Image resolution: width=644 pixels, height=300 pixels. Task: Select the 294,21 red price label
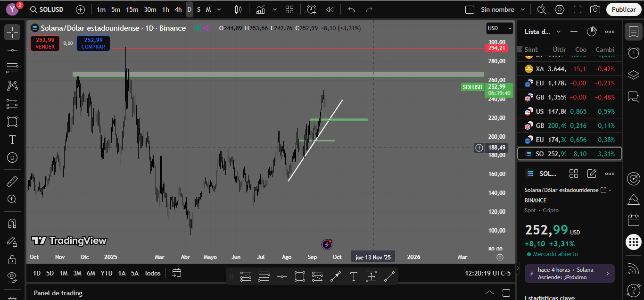click(x=496, y=48)
